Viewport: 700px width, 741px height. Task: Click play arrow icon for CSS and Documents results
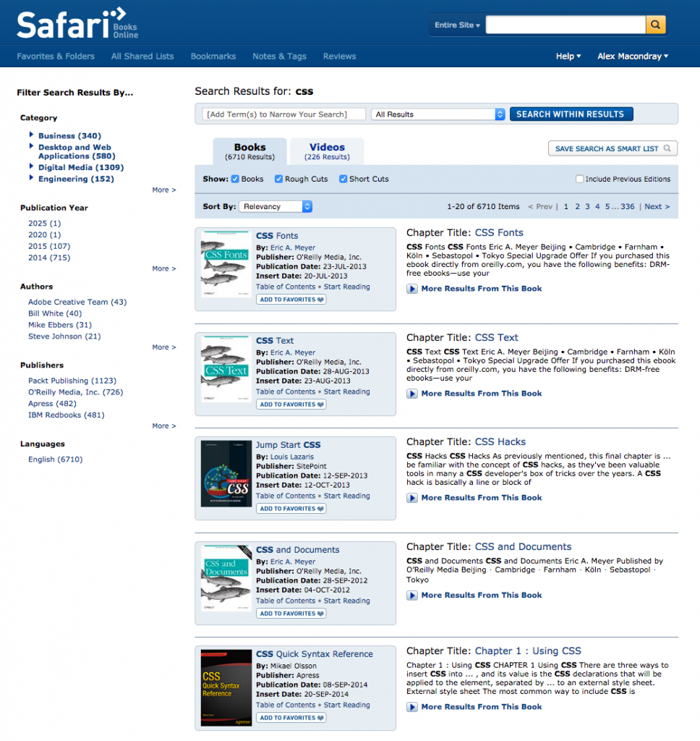pyautogui.click(x=412, y=596)
